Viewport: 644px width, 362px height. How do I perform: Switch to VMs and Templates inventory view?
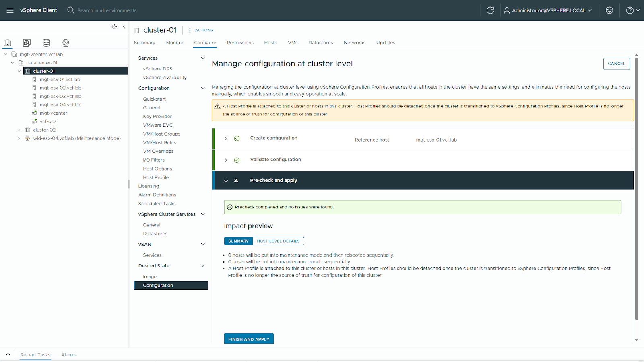[27, 43]
